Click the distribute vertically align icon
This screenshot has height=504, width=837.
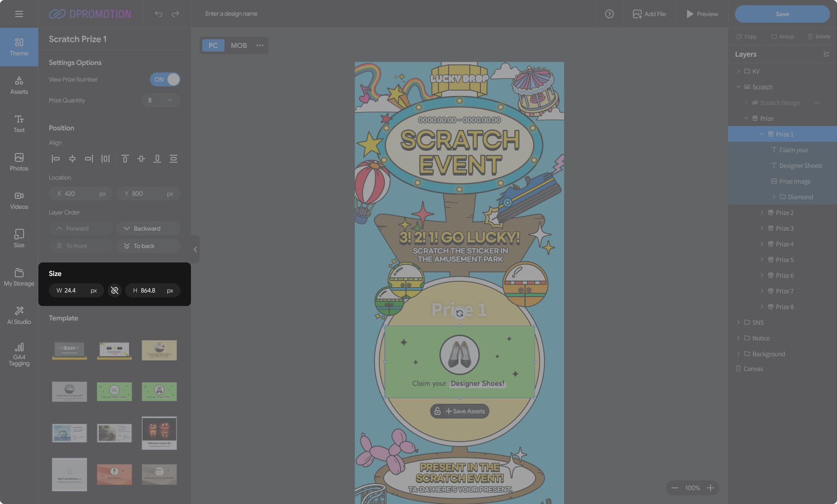(173, 159)
